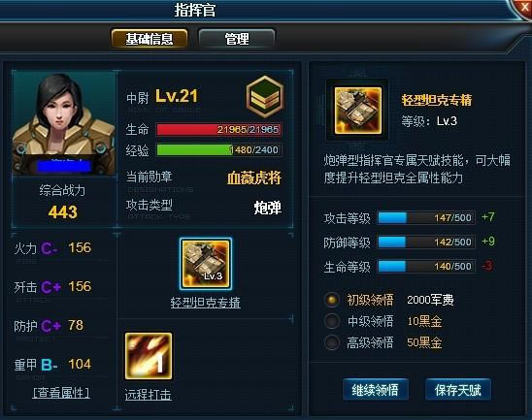The width and height of the screenshot is (532, 420).
Task: Switch to the 基础信息 tab
Action: coord(150,39)
